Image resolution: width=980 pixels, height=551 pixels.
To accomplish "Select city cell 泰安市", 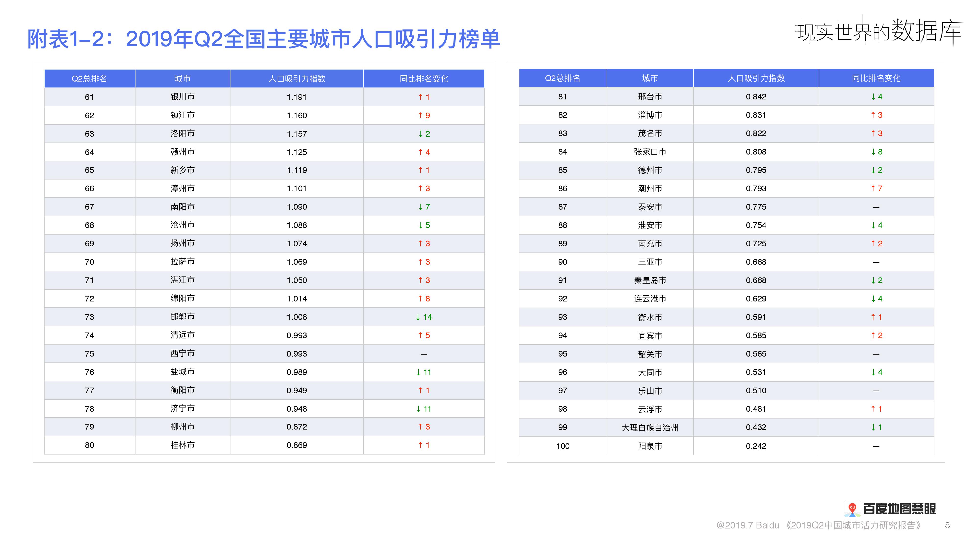I will [650, 206].
